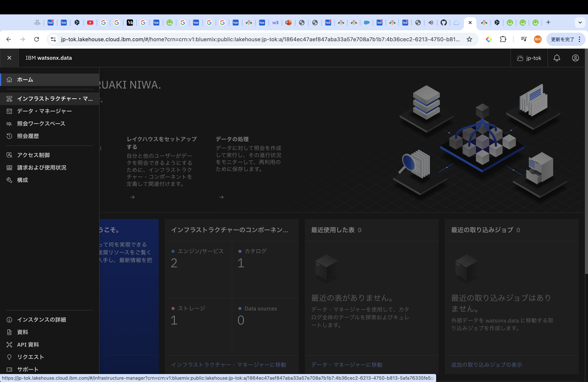The width and height of the screenshot is (588, 382).
Task: Open API 資料 in sidebar
Action: 28,345
